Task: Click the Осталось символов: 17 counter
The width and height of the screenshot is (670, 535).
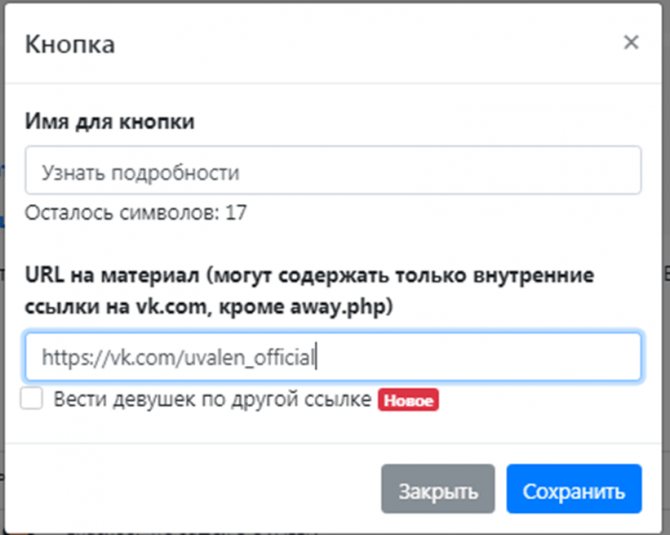Action: (x=136, y=212)
